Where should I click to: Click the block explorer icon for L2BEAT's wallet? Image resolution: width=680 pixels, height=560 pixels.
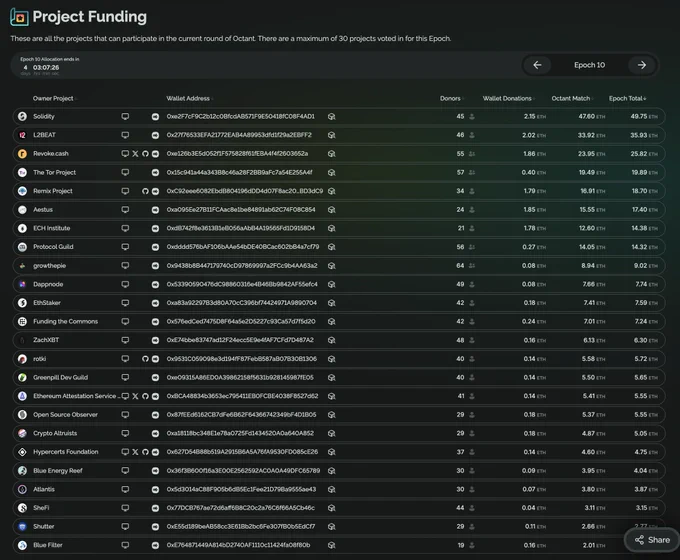point(332,135)
